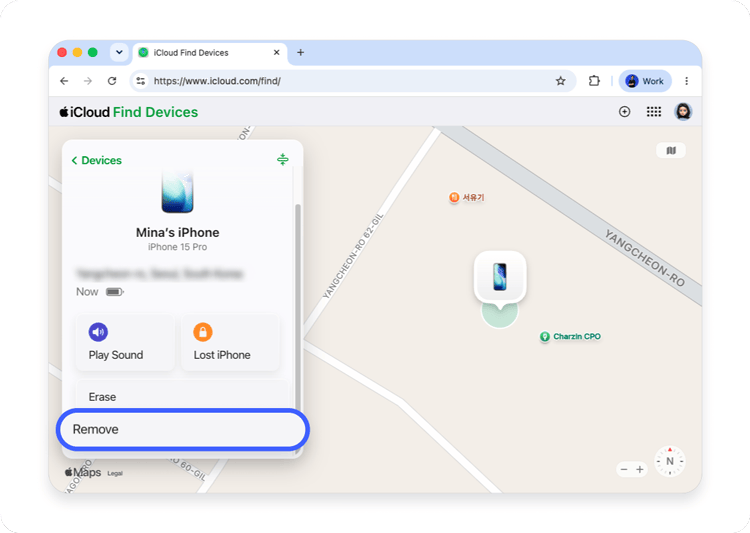Click the battery level icon
Image resolution: width=750 pixels, height=533 pixels.
tap(115, 292)
